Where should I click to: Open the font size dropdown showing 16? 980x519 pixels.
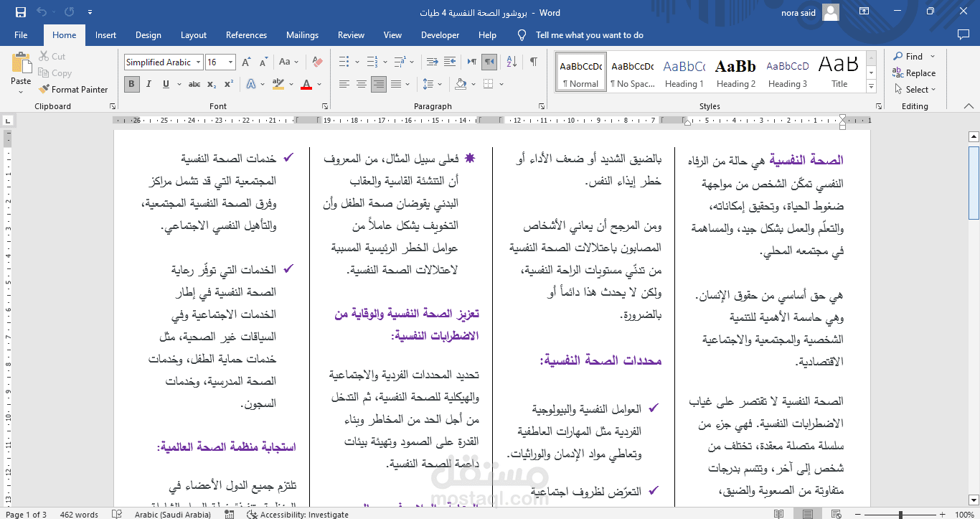(230, 62)
